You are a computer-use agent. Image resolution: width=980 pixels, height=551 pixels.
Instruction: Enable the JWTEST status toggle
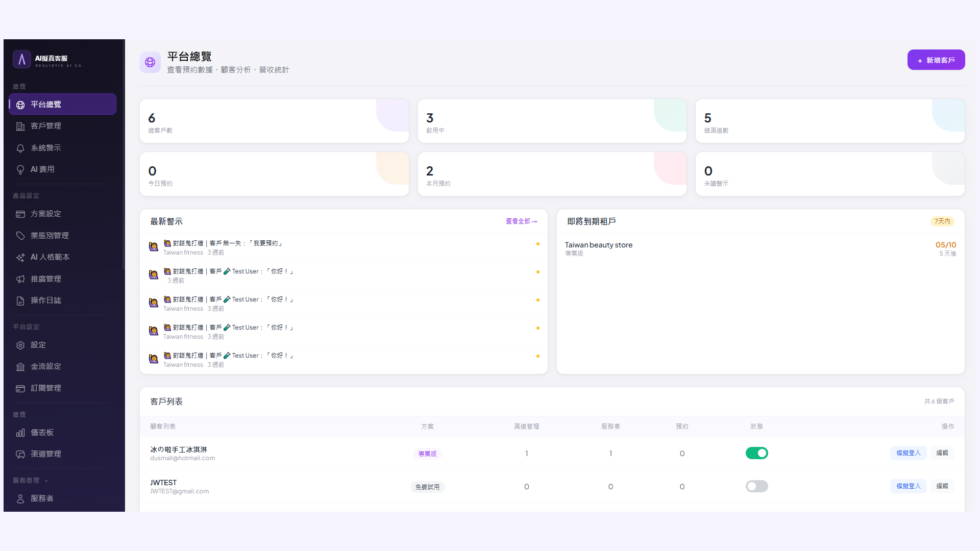pos(756,486)
